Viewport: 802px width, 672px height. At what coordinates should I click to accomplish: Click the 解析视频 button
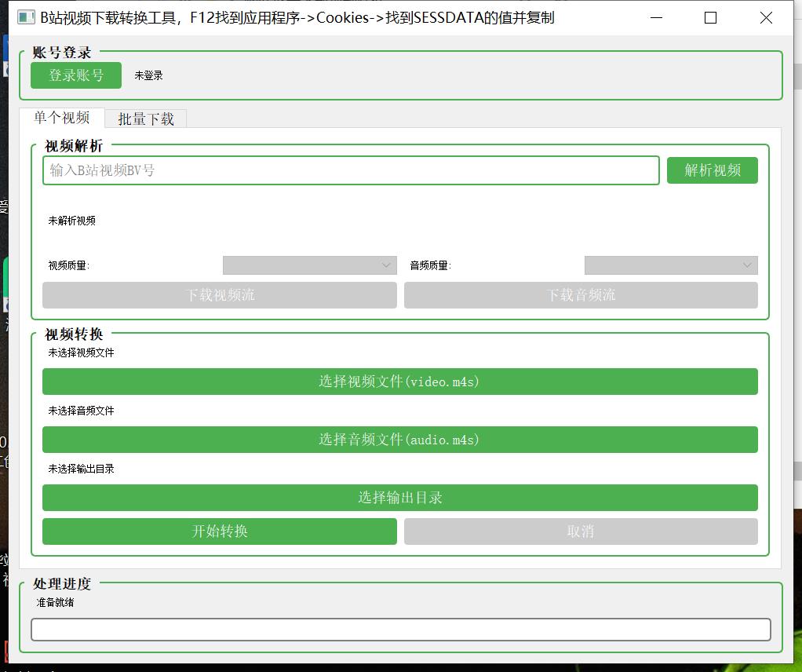pos(713,170)
